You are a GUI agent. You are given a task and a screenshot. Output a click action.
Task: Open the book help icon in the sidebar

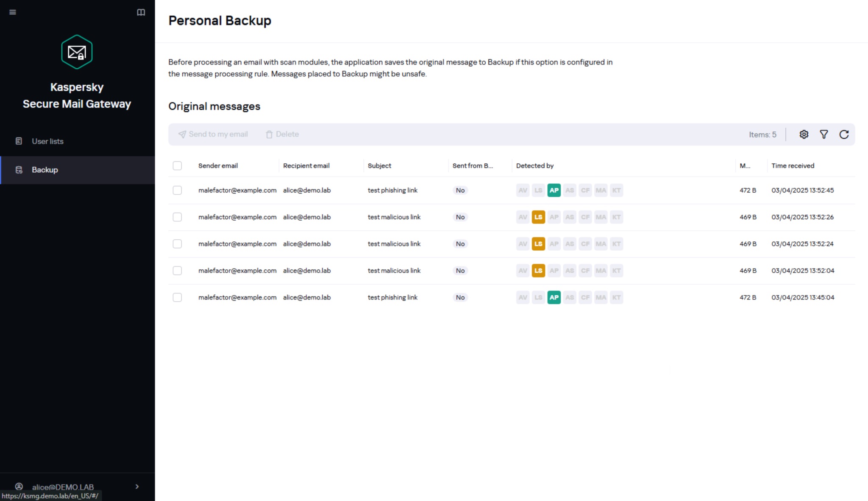(141, 12)
